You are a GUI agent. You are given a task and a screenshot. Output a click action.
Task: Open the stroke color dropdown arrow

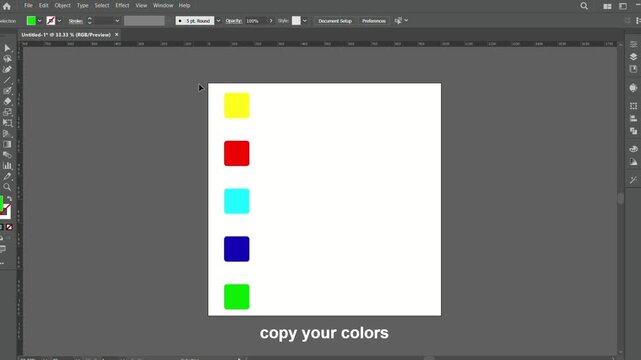click(59, 21)
